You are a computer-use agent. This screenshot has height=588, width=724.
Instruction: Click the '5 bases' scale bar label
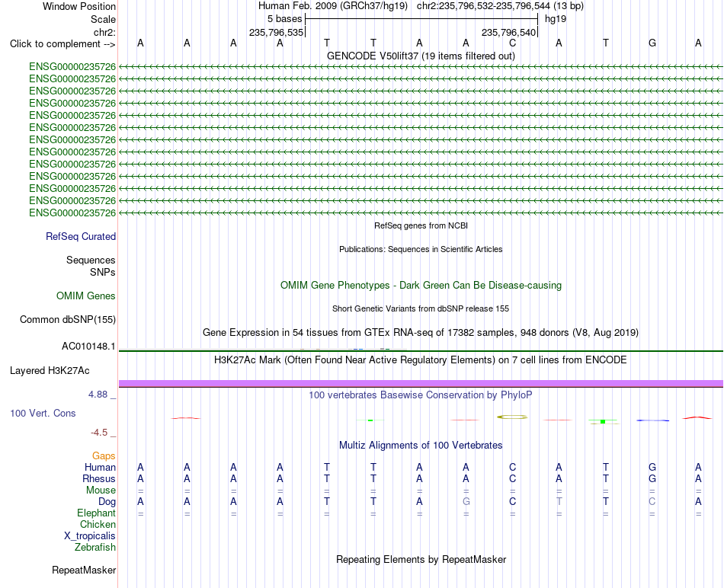coord(284,19)
